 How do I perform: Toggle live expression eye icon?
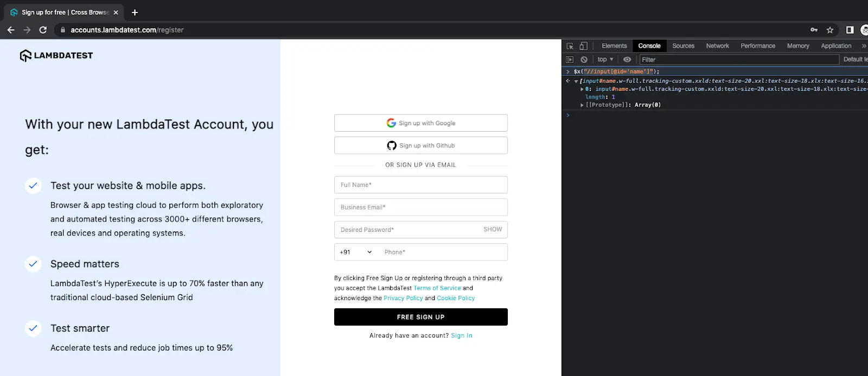[x=627, y=60]
